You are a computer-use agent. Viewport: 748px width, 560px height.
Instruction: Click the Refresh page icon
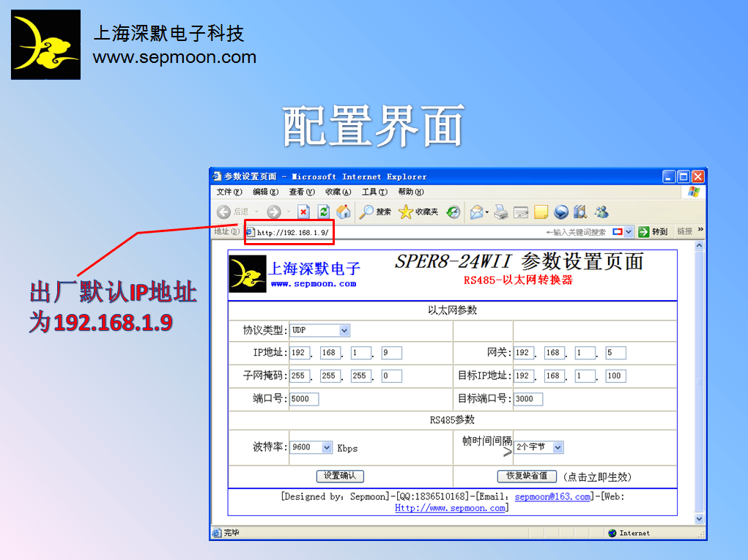click(323, 212)
